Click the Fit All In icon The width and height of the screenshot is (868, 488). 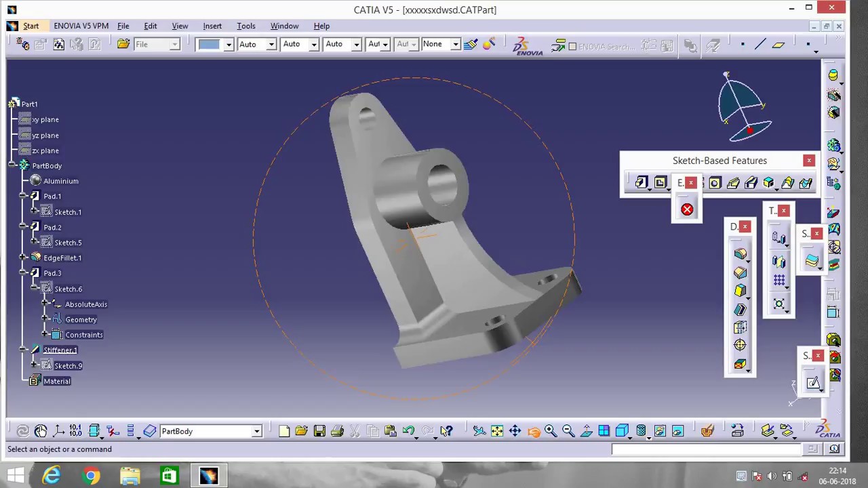tap(497, 431)
